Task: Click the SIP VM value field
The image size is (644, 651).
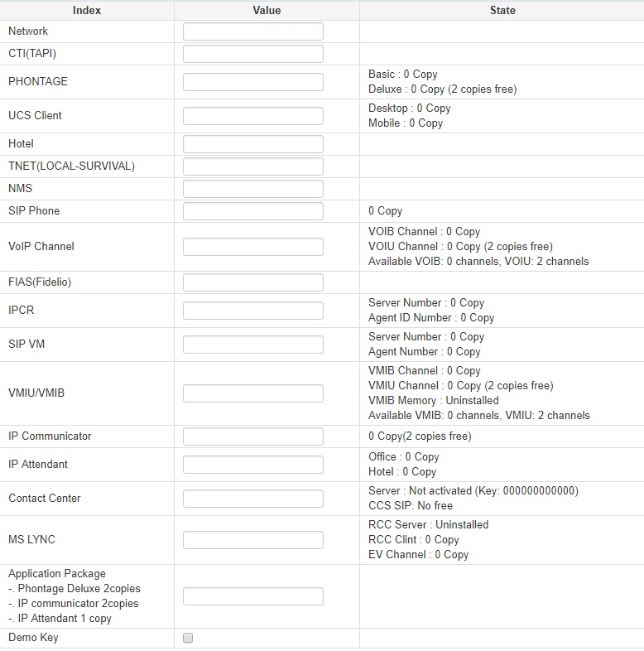Action: (x=252, y=345)
